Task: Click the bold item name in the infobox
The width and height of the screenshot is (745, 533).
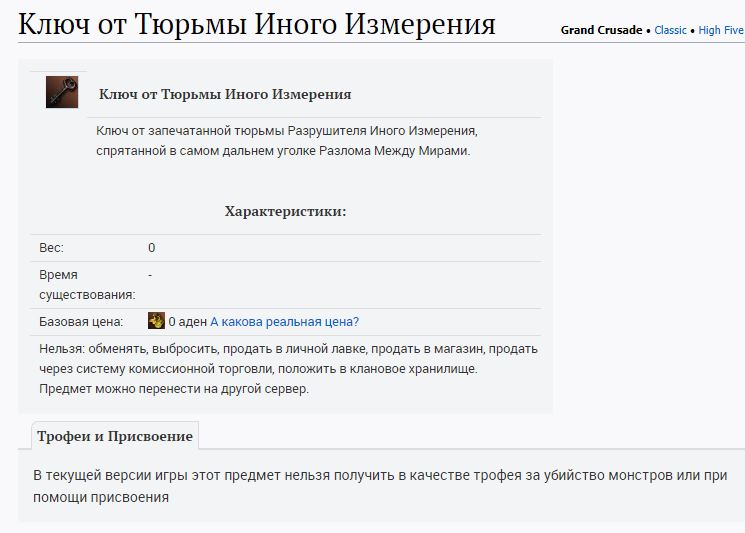Action: [225, 95]
